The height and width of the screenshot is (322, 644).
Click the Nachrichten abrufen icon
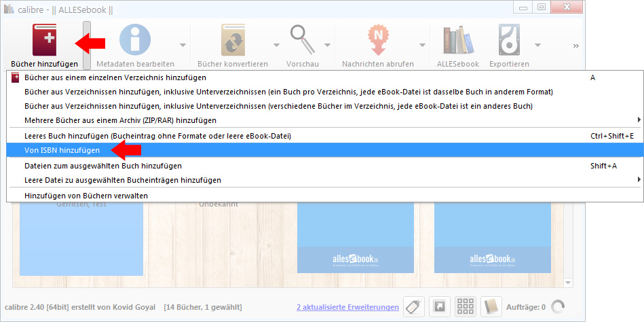click(x=378, y=40)
